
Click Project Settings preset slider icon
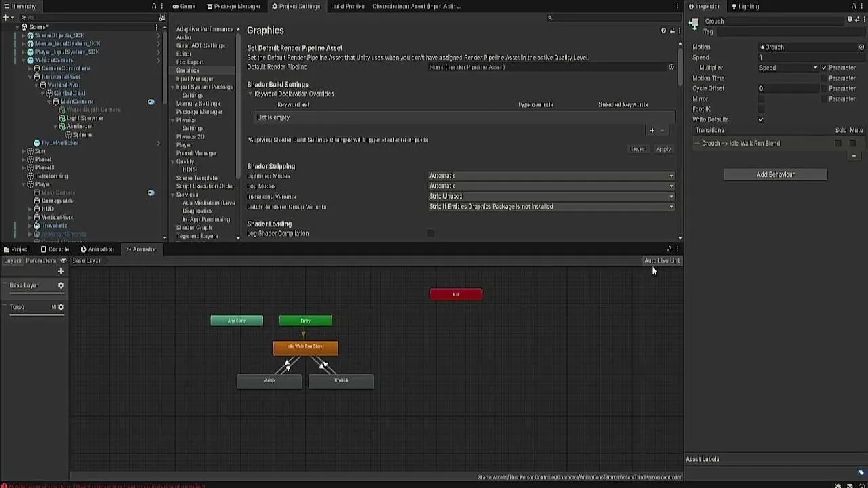[x=672, y=30]
